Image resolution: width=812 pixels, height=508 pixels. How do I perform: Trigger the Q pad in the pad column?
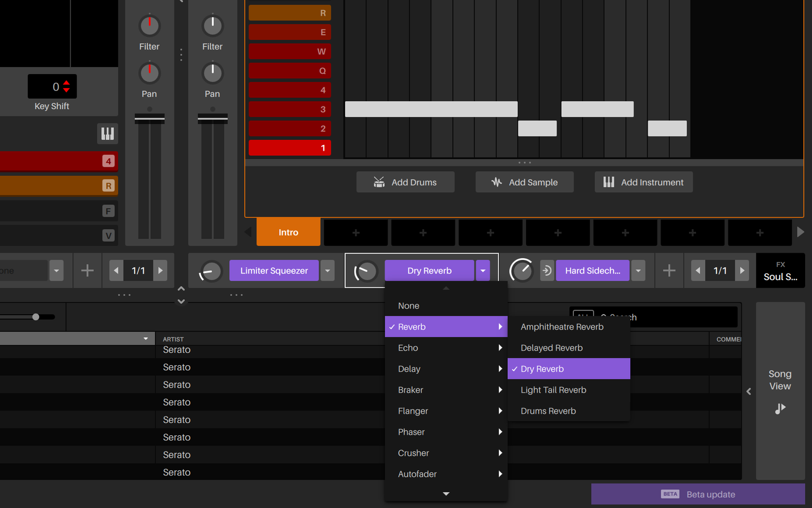[x=289, y=71]
